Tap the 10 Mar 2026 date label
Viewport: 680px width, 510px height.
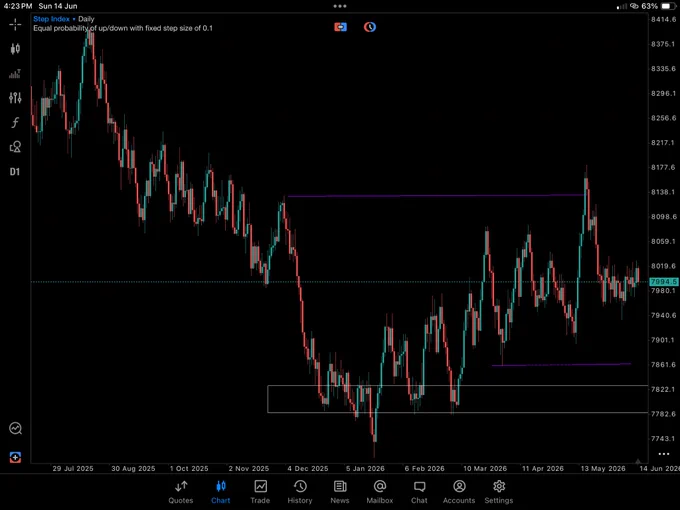click(485, 469)
